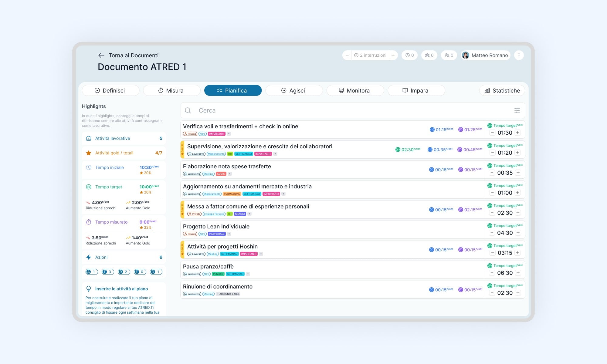Remove an interruption with minus icon
Image resolution: width=607 pixels, height=364 pixels.
347,55
